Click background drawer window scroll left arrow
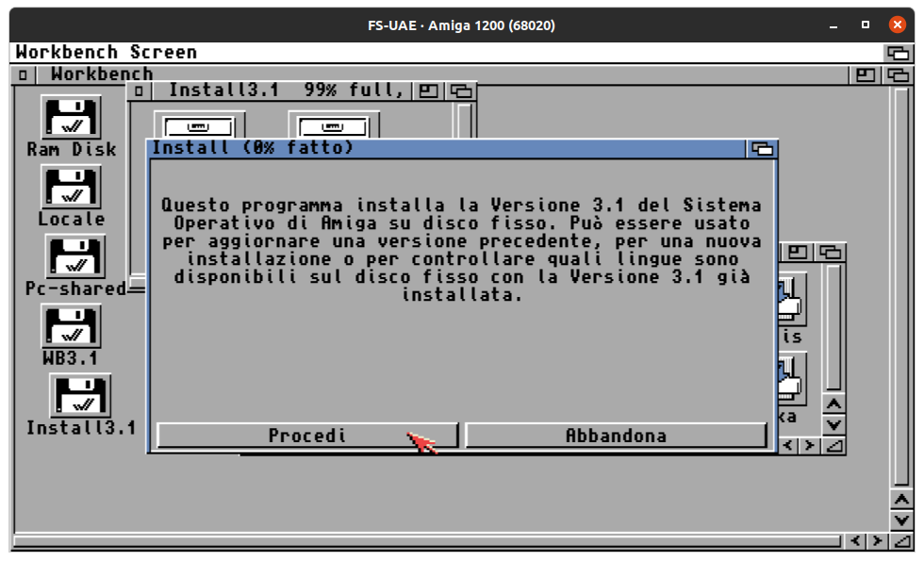 788,445
